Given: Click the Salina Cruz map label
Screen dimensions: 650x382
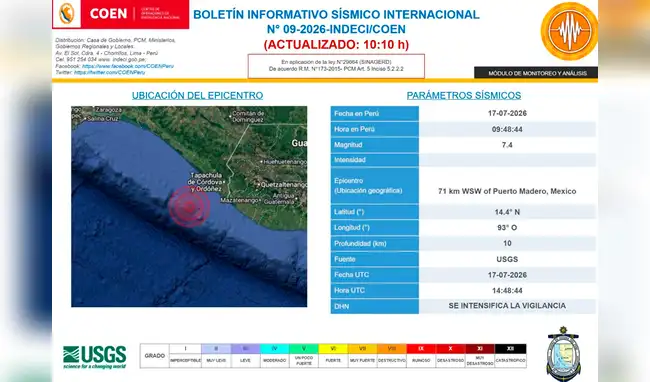Looking at the screenshot, I should pos(103,118).
